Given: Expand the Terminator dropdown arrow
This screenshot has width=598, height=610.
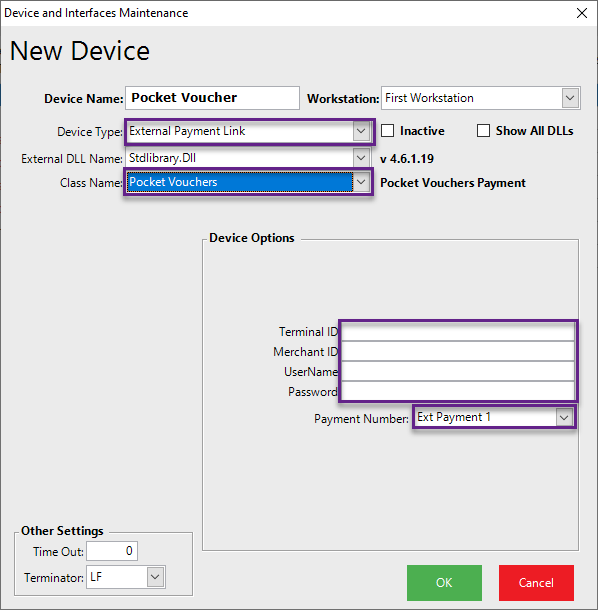Looking at the screenshot, I should click(x=155, y=577).
